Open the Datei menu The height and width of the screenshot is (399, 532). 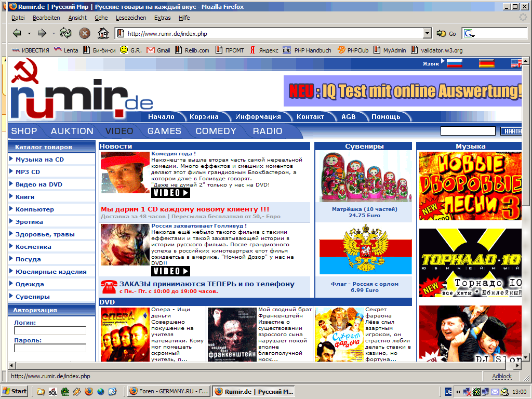pyautogui.click(x=18, y=18)
